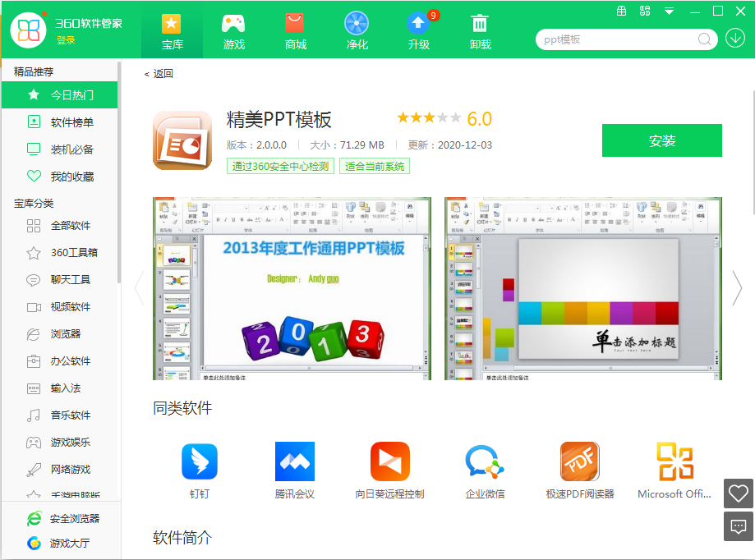Open 腾讯会议 app icon
Screen dimensions: 755x560
295,461
